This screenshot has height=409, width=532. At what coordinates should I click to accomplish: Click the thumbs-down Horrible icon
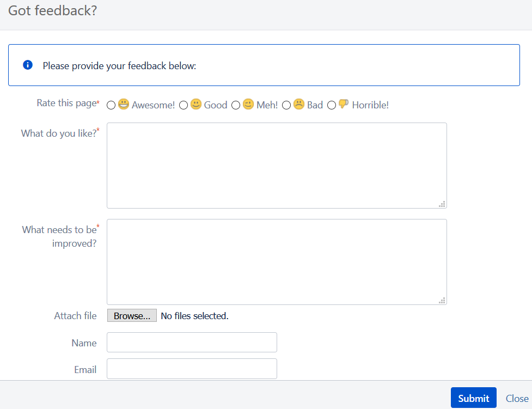pos(344,104)
